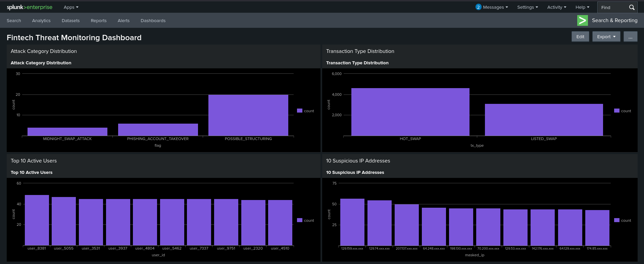Expand the Export dropdown button
The height and width of the screenshot is (264, 644).
(606, 37)
